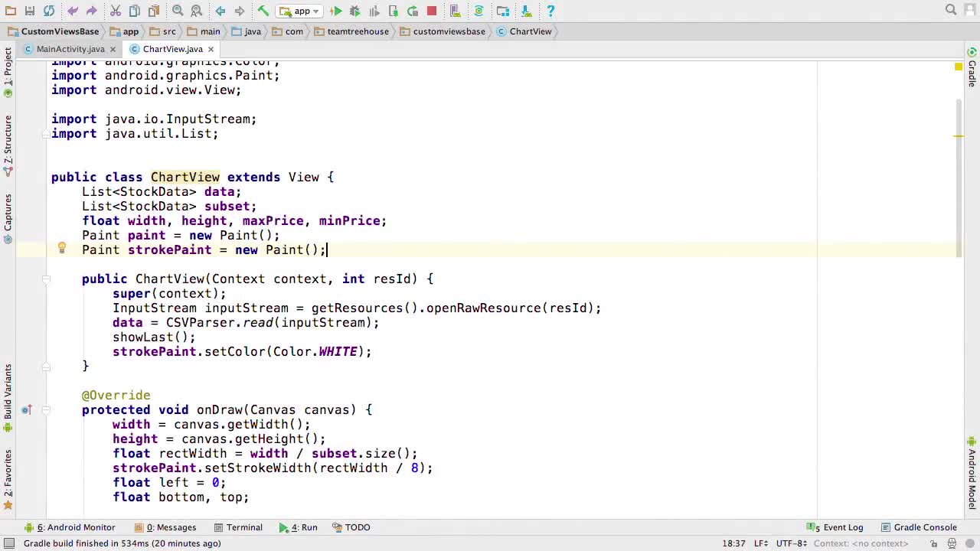Open the Project tool window
Screen dimensions: 980x551
(x=8, y=72)
